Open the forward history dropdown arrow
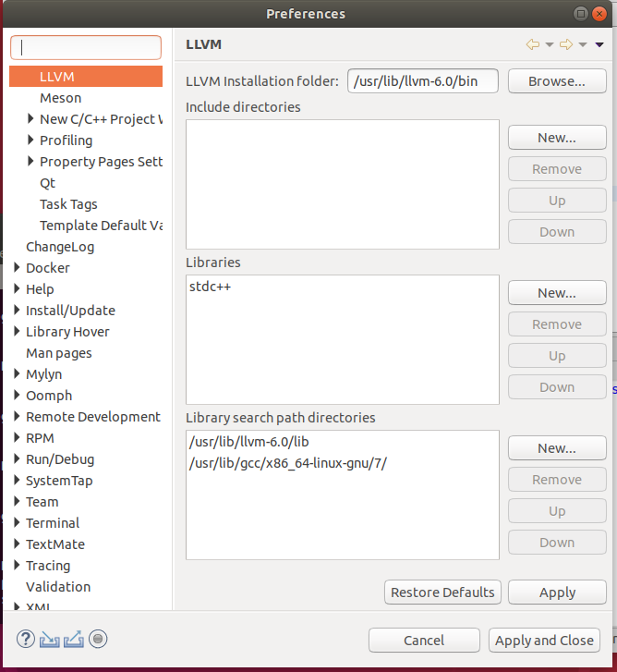This screenshot has width=617, height=672. pyautogui.click(x=583, y=44)
